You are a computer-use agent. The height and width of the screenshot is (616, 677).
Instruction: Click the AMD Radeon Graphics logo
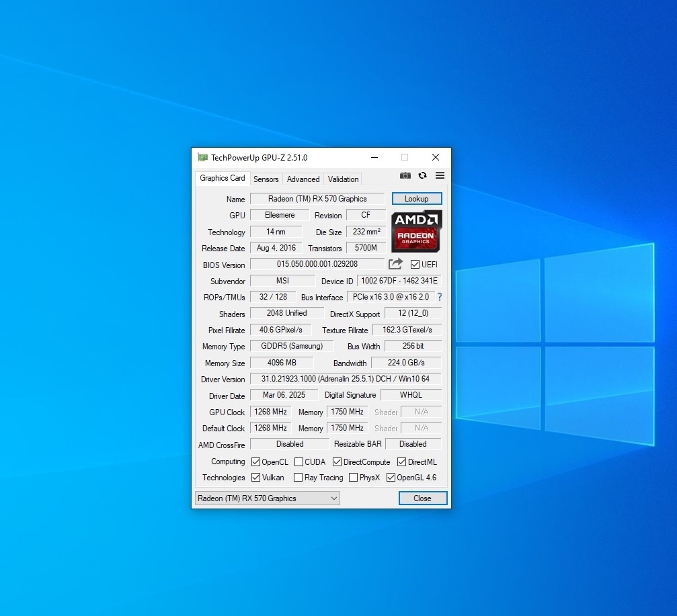coord(417,231)
